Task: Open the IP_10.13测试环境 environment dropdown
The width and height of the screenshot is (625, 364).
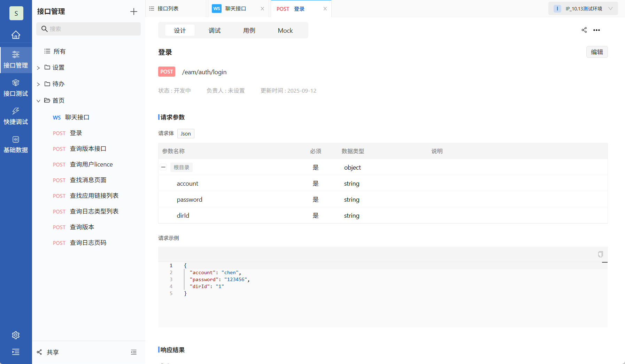Action: [x=583, y=9]
